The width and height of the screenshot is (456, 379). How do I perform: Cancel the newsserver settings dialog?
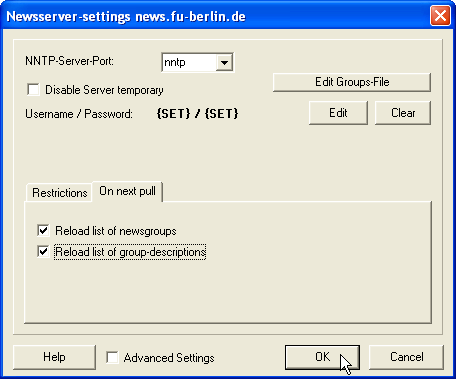point(406,357)
